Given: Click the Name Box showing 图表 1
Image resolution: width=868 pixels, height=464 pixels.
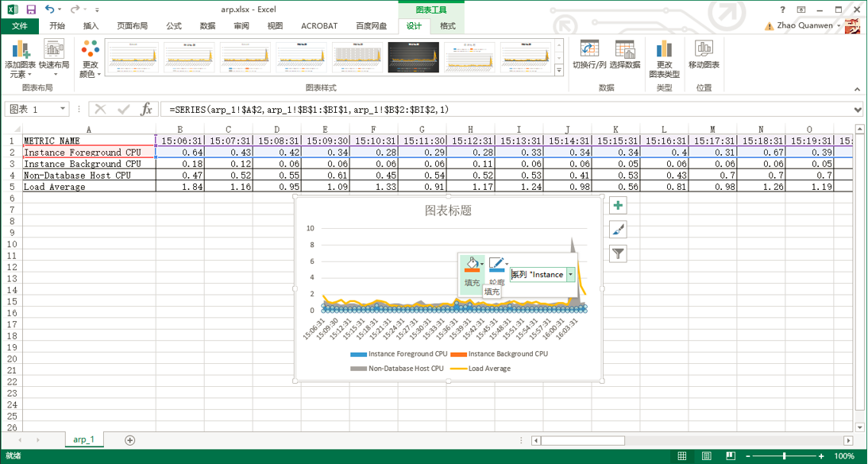Looking at the screenshot, I should coord(30,109).
